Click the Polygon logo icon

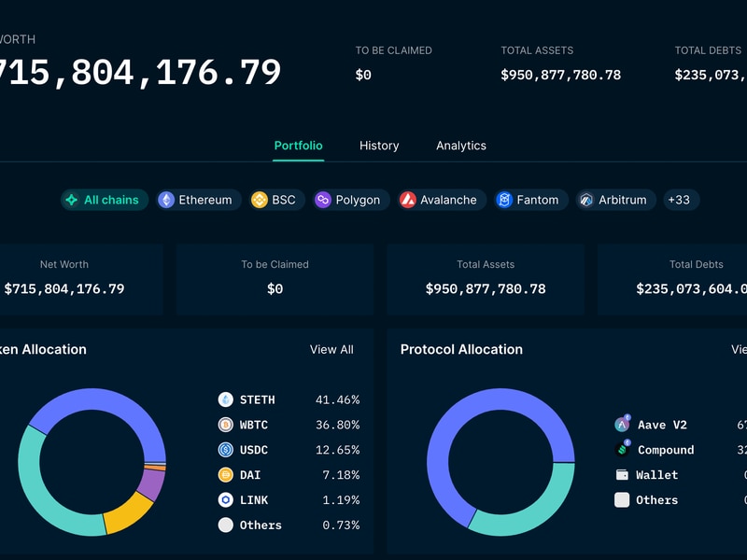tap(323, 200)
